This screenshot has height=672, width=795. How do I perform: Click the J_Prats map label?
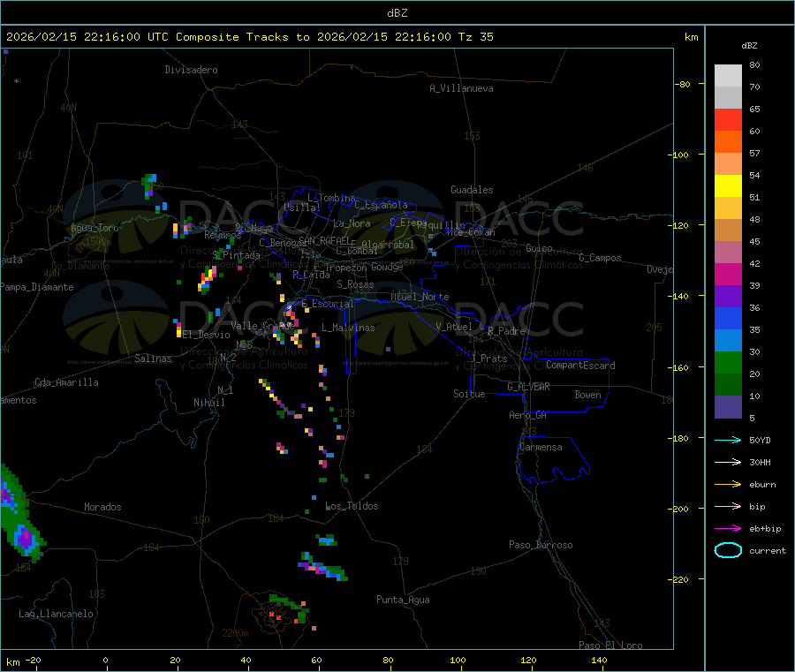point(488,358)
